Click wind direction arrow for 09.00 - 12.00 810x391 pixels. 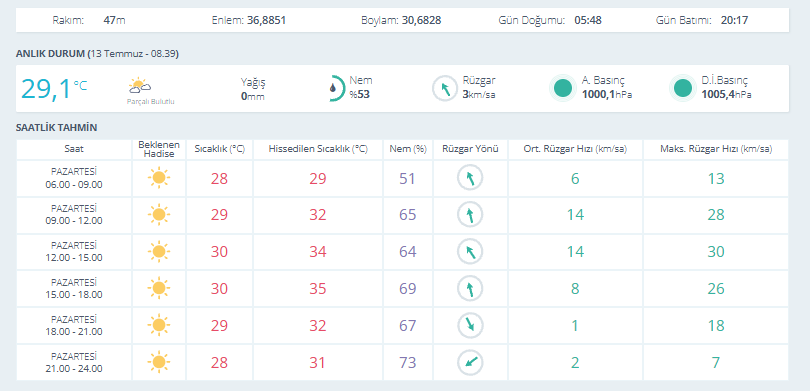[470, 215]
